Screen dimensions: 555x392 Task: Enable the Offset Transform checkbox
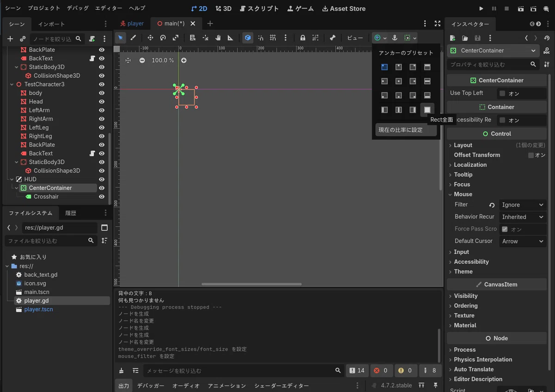[x=531, y=155]
